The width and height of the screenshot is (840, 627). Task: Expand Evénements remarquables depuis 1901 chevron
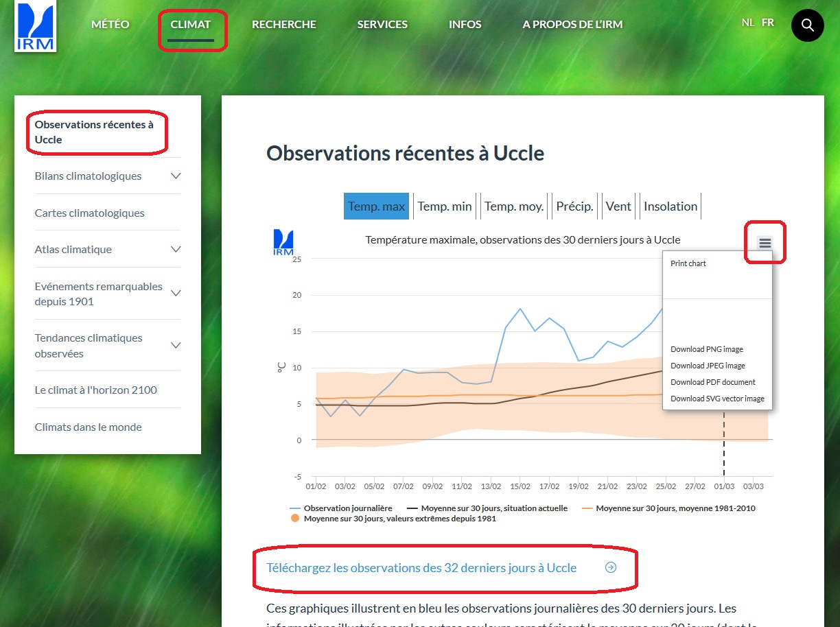176,294
